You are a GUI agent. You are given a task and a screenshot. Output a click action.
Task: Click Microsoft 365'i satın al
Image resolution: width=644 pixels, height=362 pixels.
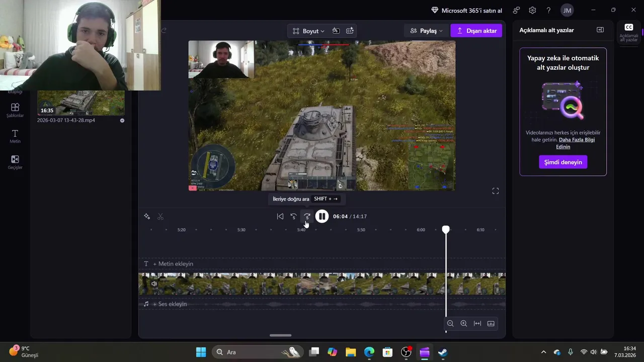pos(466,10)
